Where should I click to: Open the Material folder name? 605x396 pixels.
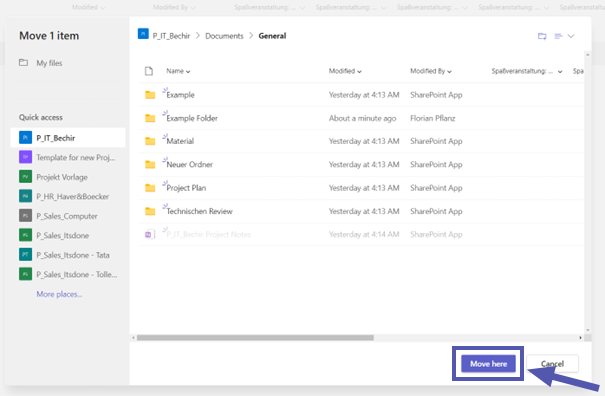pos(180,141)
